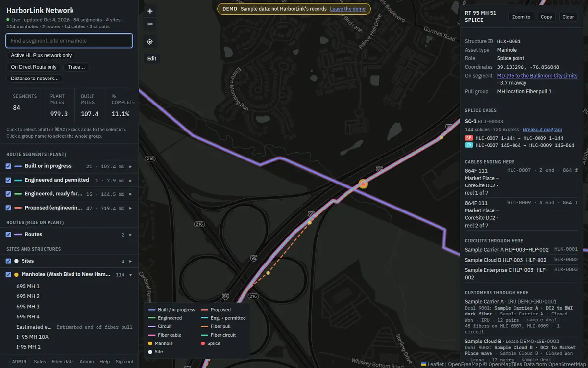The image size is (588, 368).
Task: Click the Structure ID value HLX-0081
Action: (509, 42)
